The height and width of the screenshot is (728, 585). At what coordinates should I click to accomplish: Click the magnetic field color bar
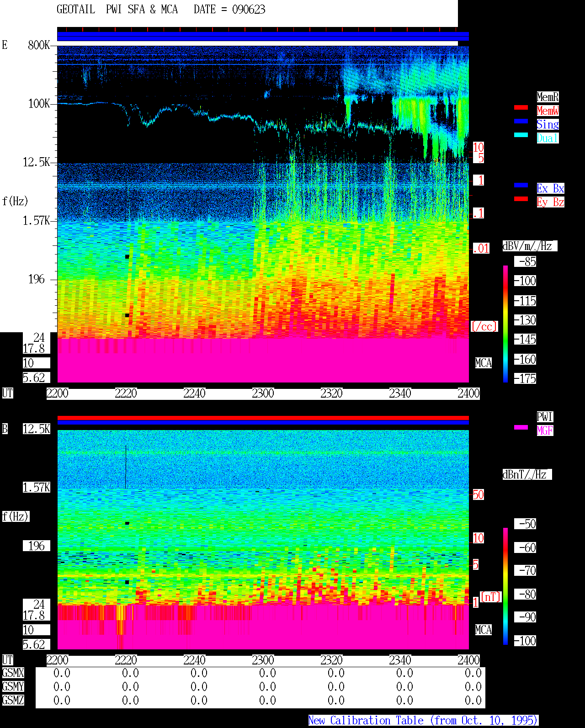point(505,586)
